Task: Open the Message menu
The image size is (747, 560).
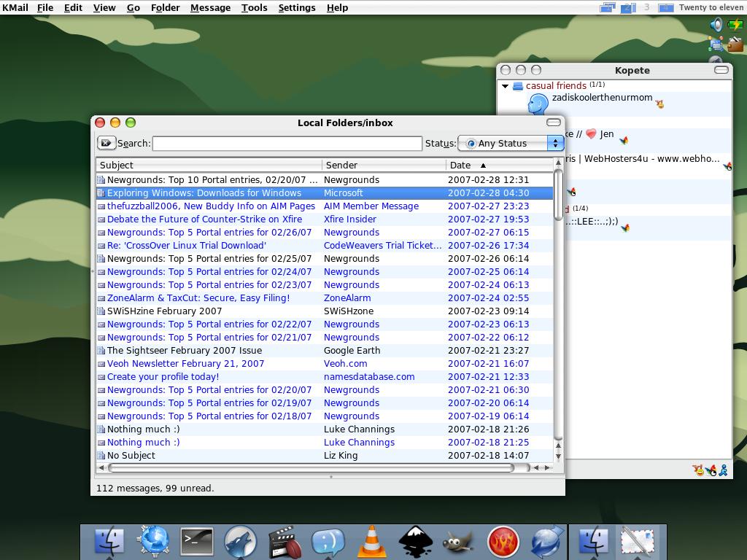Action: click(210, 7)
